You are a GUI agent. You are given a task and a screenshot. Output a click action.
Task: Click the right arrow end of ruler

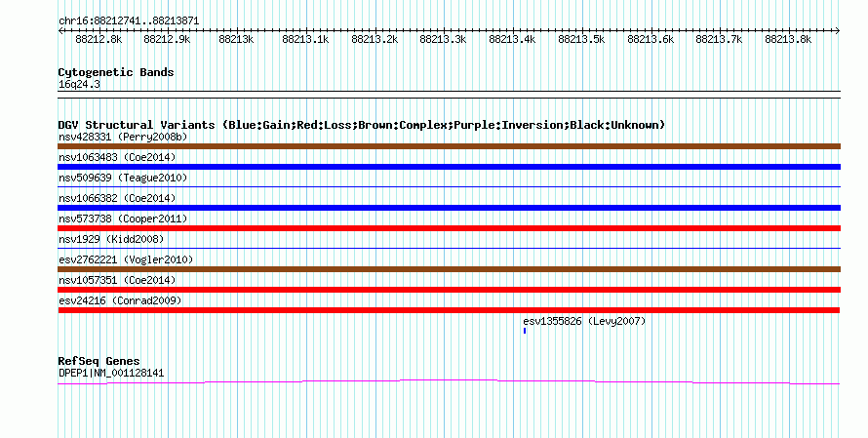point(838,31)
